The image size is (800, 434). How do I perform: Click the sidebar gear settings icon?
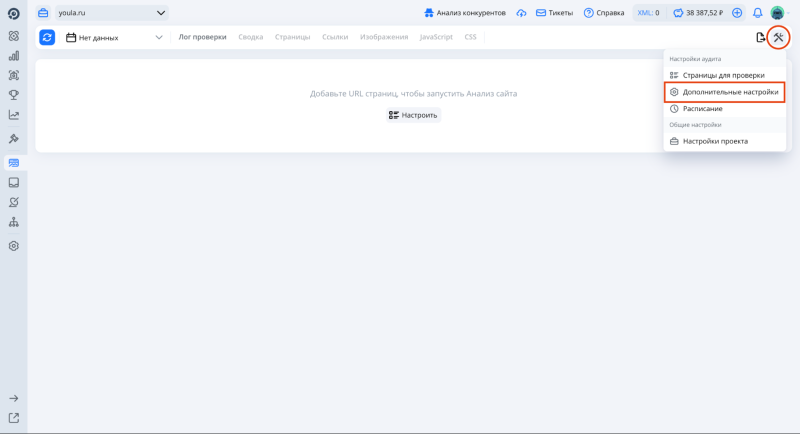pyautogui.click(x=14, y=245)
